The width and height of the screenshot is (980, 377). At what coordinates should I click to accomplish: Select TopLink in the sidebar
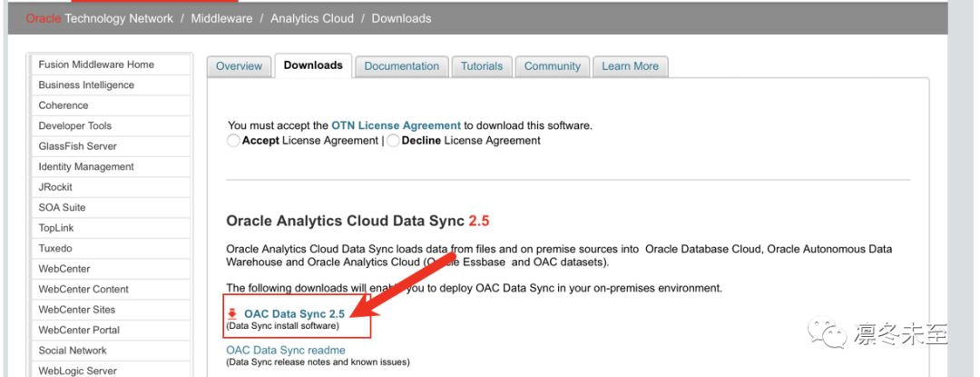point(111,228)
